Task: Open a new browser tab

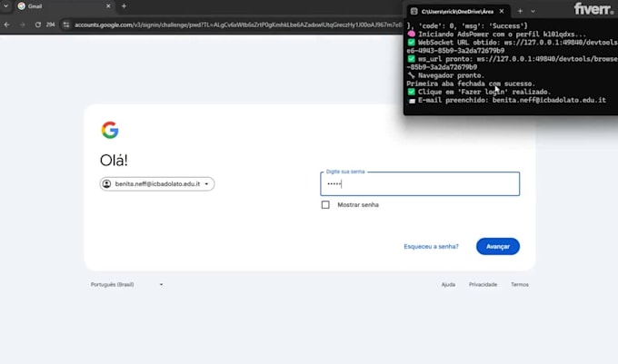Action: pos(124,6)
